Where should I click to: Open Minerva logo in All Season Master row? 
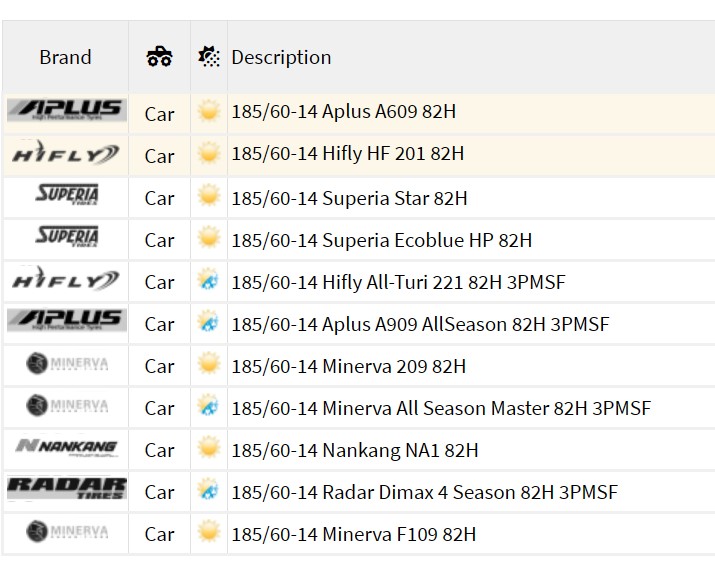pos(67,405)
